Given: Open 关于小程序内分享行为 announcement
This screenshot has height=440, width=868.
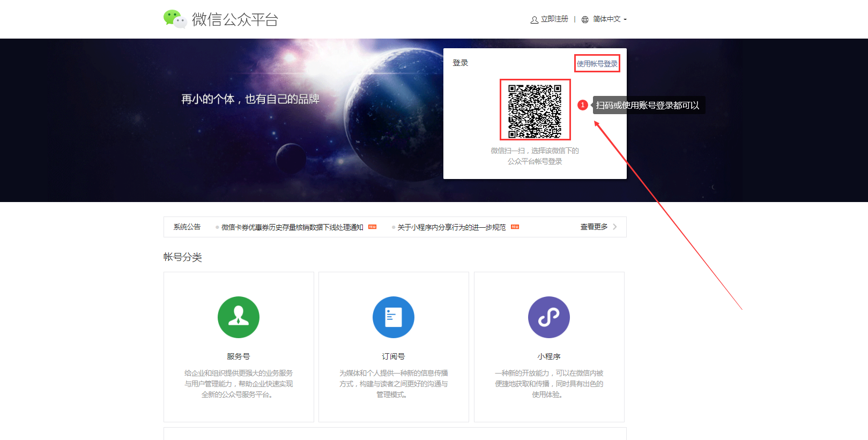Looking at the screenshot, I should click(x=451, y=227).
